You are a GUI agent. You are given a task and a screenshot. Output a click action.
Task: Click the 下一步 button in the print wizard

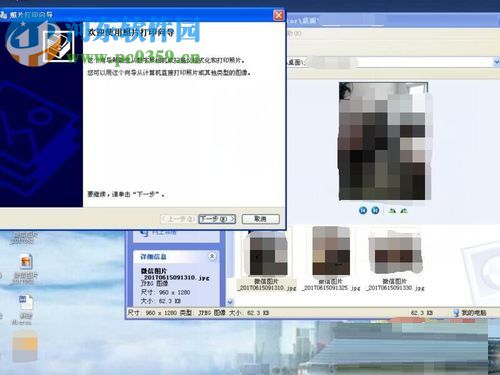pyautogui.click(x=217, y=219)
